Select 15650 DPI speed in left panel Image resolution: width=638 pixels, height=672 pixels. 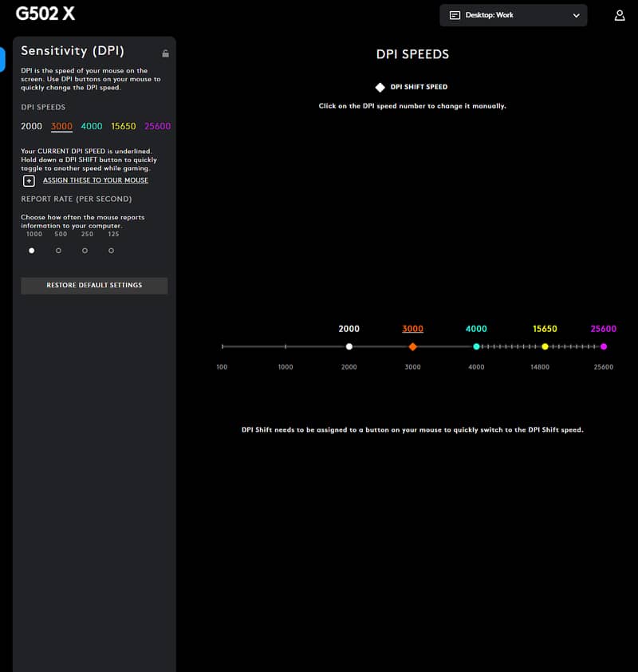[124, 126]
